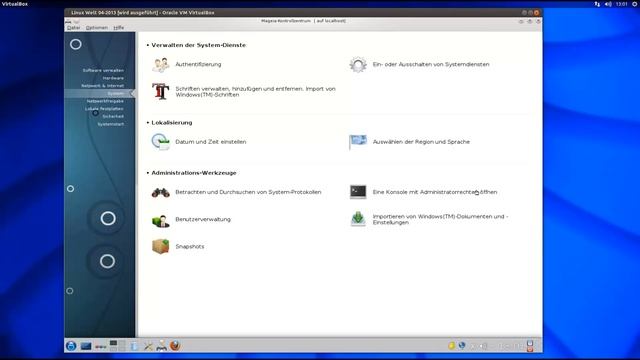
Task: Open Eine Konsole mit Administratorrechten öffnen
Action: point(435,192)
